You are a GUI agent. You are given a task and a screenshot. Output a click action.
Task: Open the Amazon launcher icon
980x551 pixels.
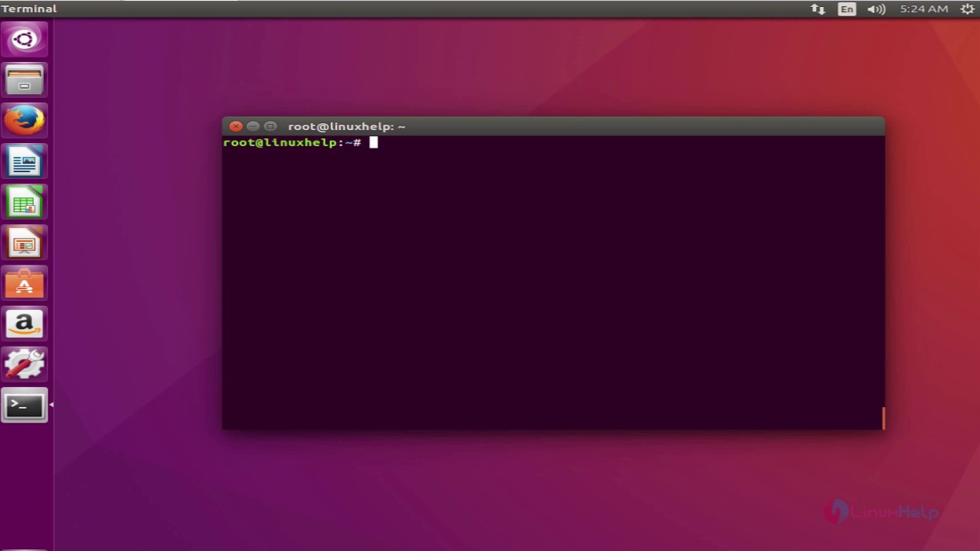(24, 324)
